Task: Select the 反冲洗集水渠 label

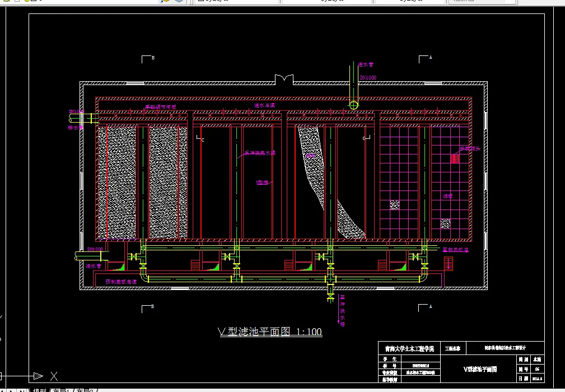Action: coord(260,153)
